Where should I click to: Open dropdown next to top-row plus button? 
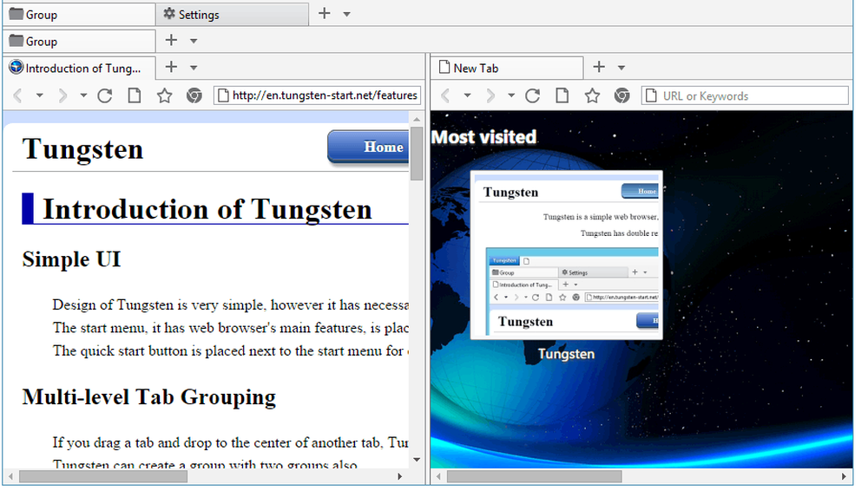(346, 15)
